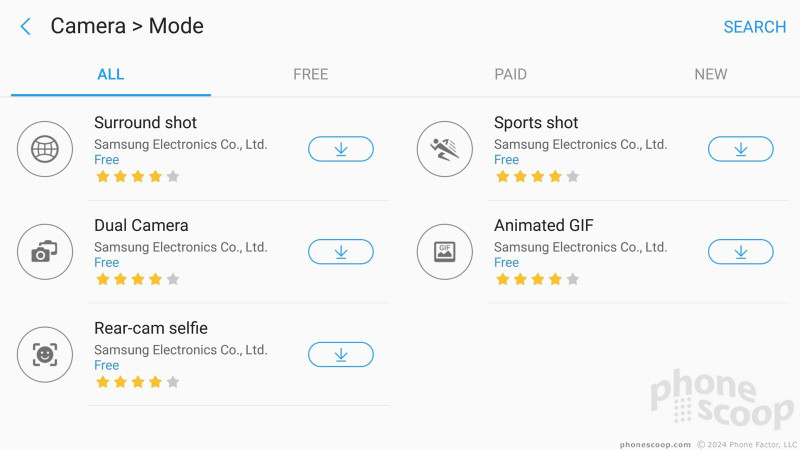View the Rear-cam selfie star rating

138,382
